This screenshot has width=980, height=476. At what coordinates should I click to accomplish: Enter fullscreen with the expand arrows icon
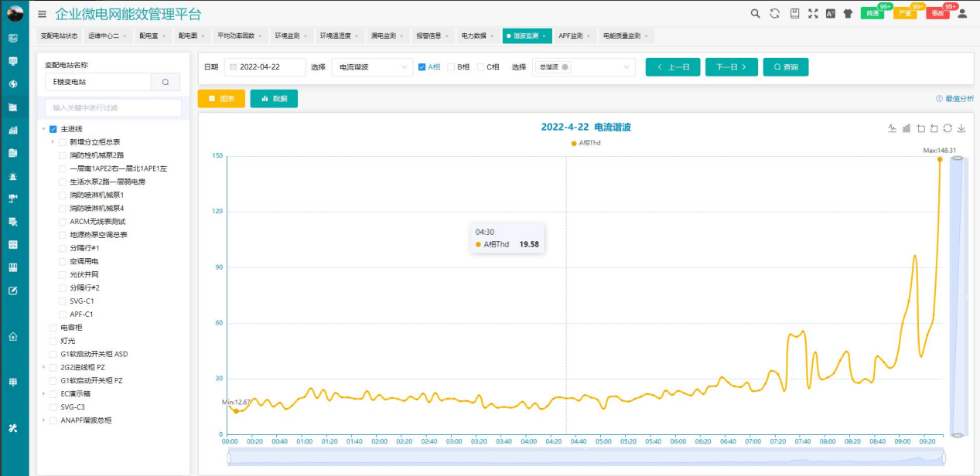coord(813,13)
